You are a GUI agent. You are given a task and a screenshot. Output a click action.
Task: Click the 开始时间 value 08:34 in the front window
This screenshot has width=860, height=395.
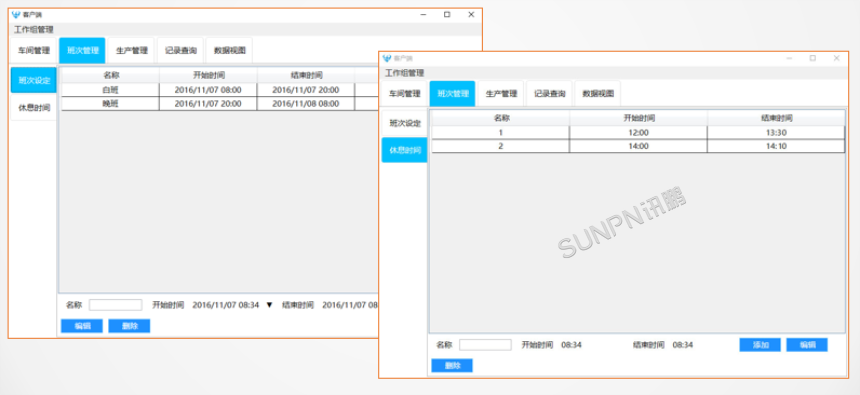571,345
